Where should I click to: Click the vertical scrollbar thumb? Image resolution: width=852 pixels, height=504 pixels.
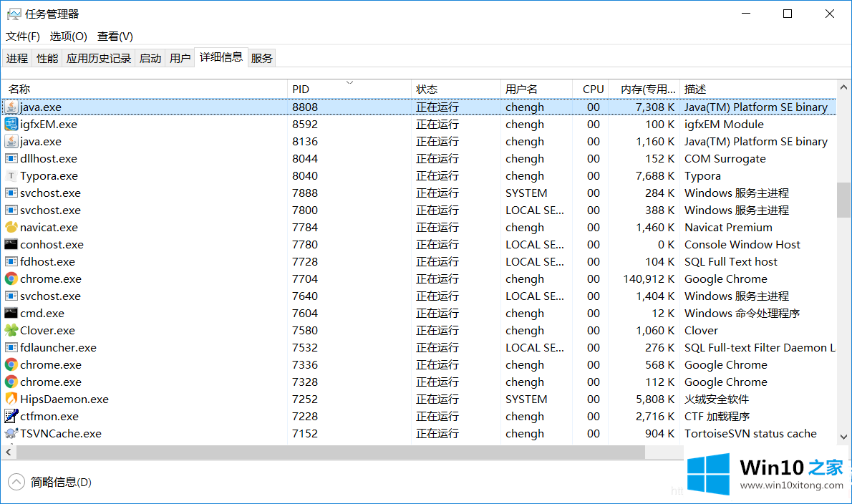(x=843, y=199)
